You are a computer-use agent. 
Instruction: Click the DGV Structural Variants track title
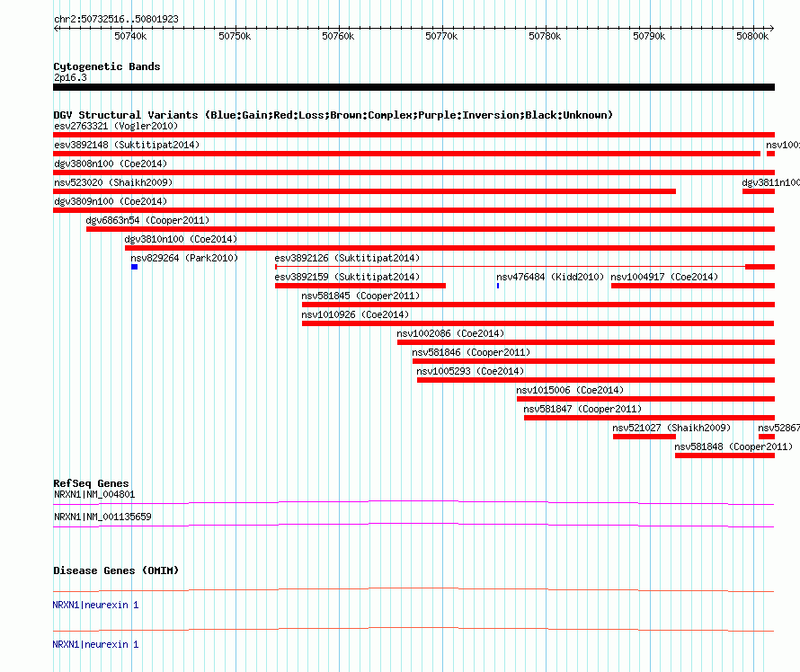coord(333,115)
